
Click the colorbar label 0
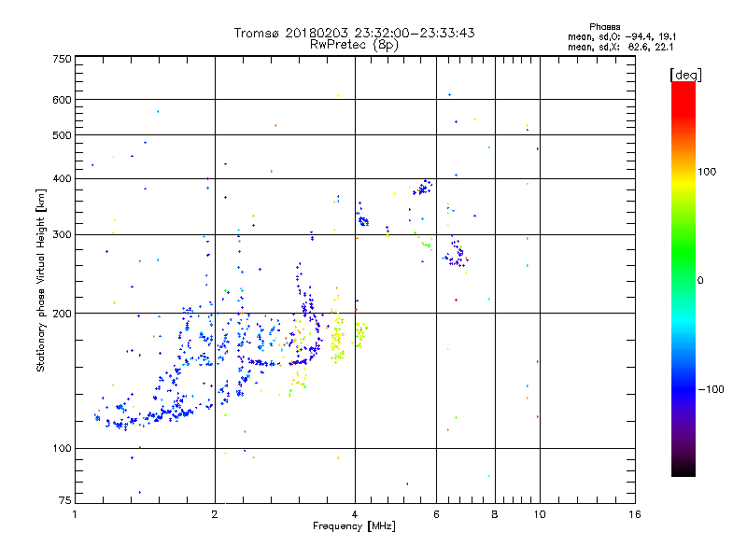700,280
